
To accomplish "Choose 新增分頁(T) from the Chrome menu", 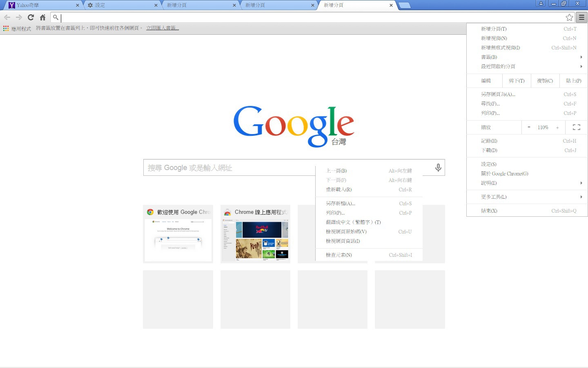I will (x=527, y=29).
